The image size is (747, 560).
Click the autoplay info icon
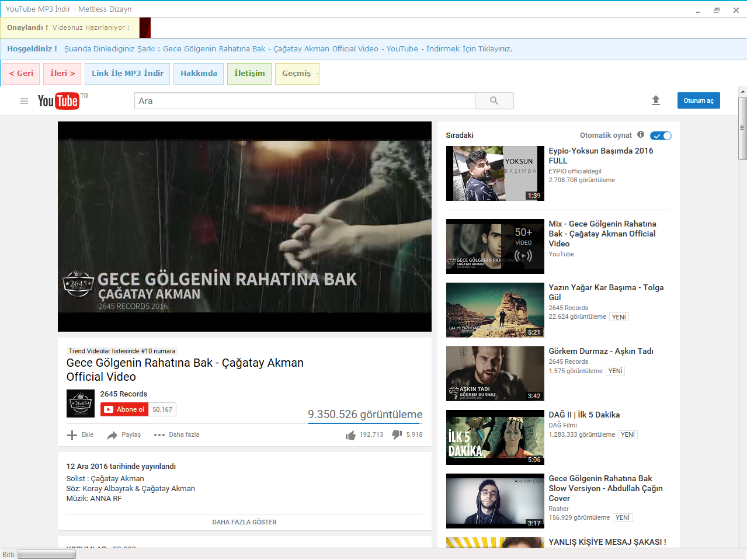tap(641, 135)
